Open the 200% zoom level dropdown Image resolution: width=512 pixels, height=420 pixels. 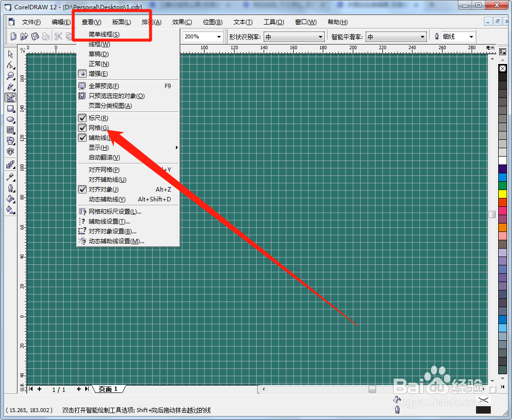click(219, 36)
